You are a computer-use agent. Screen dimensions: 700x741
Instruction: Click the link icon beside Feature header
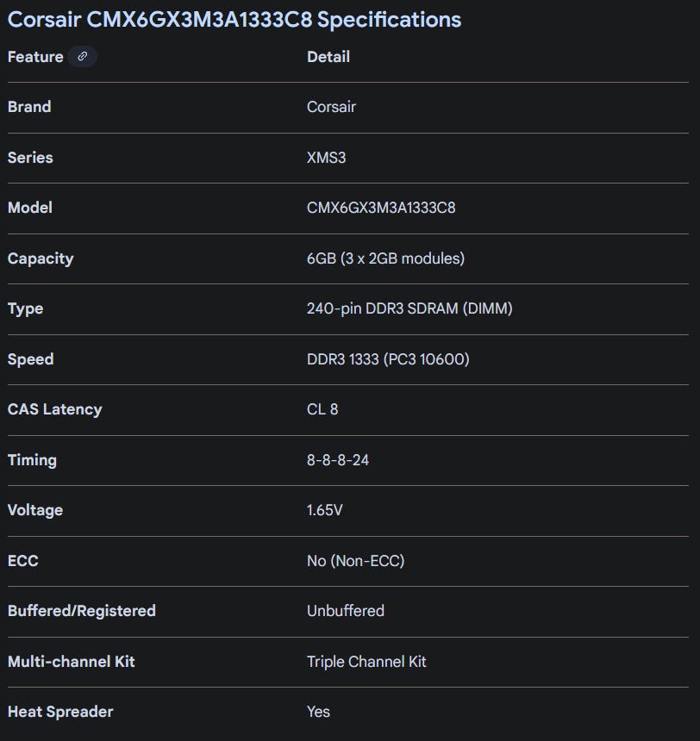click(x=83, y=57)
